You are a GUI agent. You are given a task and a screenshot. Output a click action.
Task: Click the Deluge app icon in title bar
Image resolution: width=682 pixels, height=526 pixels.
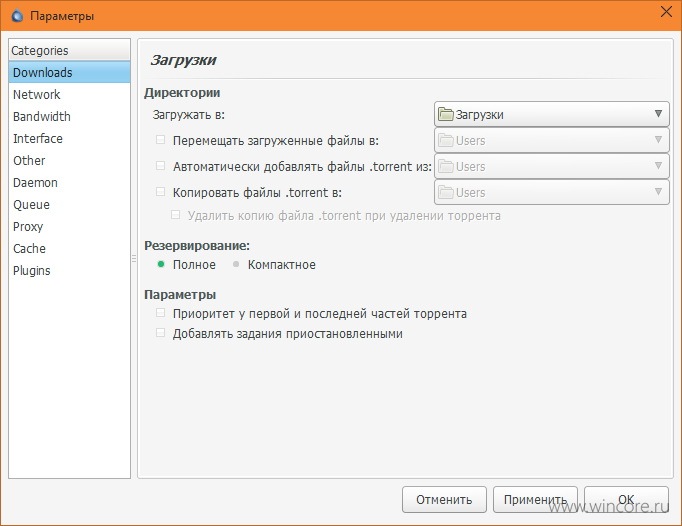pyautogui.click(x=17, y=16)
